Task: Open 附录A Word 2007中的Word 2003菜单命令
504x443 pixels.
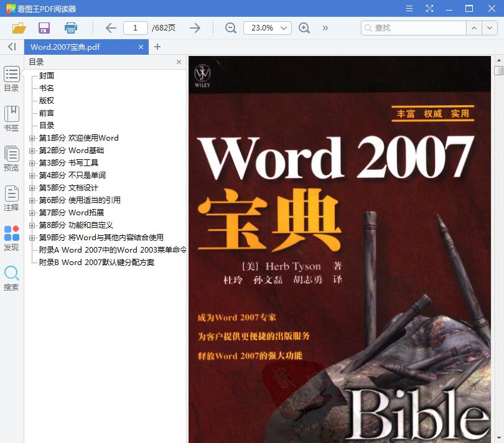Action: (113, 249)
